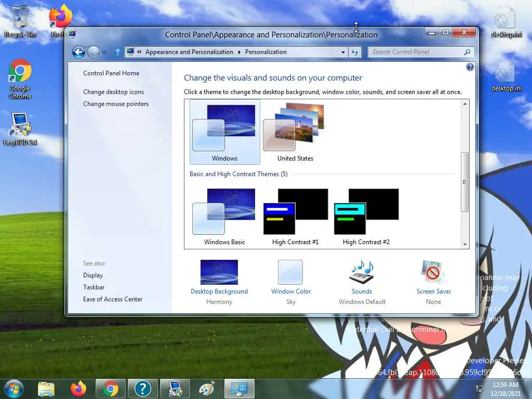This screenshot has width=532, height=399.
Task: Select the upper desktop.ini file icon
Action: (507, 21)
